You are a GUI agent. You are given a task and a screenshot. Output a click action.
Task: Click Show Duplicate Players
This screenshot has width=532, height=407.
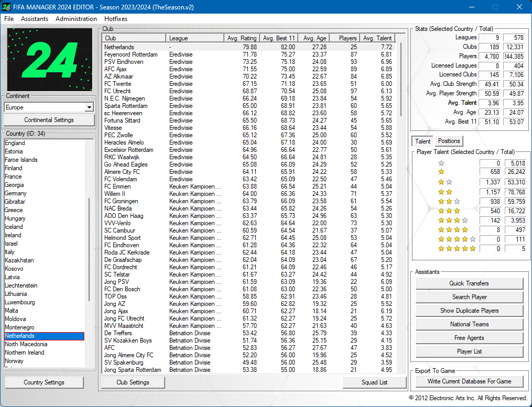[469, 311]
